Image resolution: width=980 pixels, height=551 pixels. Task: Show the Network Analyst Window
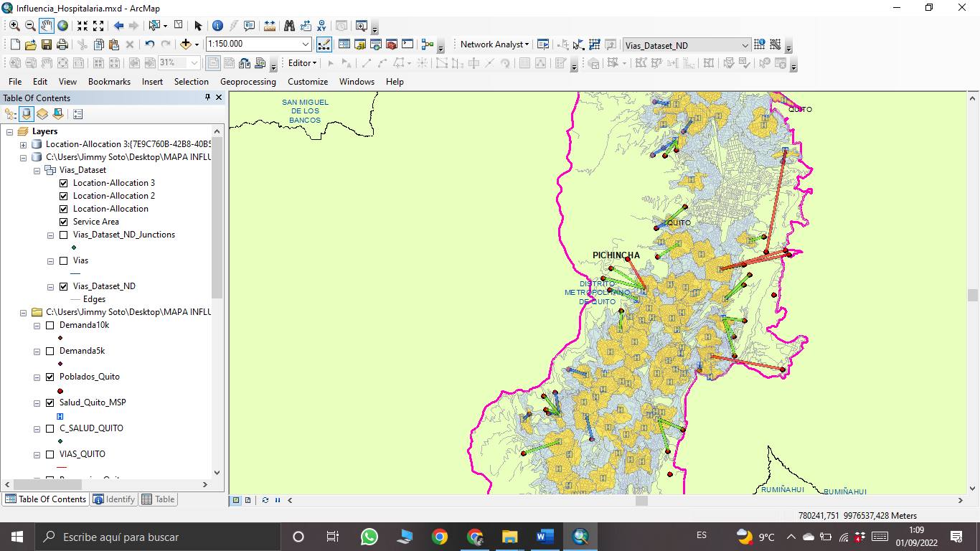point(543,44)
